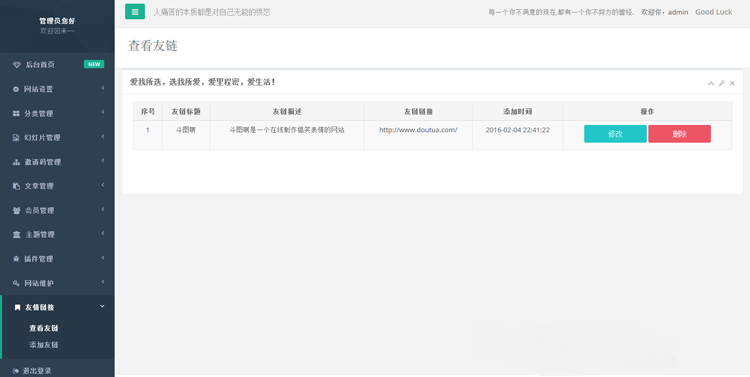Select the 添加友链 submenu item
Viewport: 750px width, 377px height.
44,345
